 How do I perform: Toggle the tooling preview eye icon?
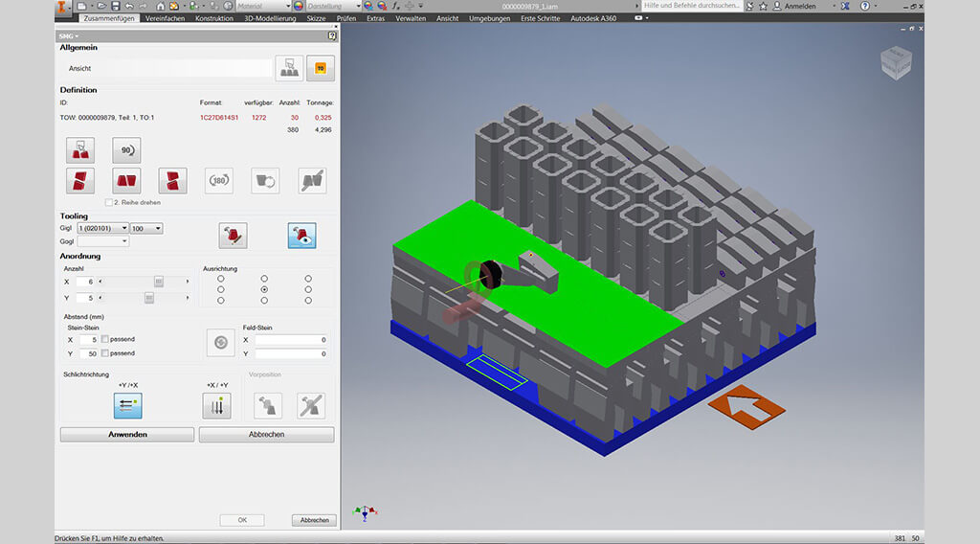301,236
